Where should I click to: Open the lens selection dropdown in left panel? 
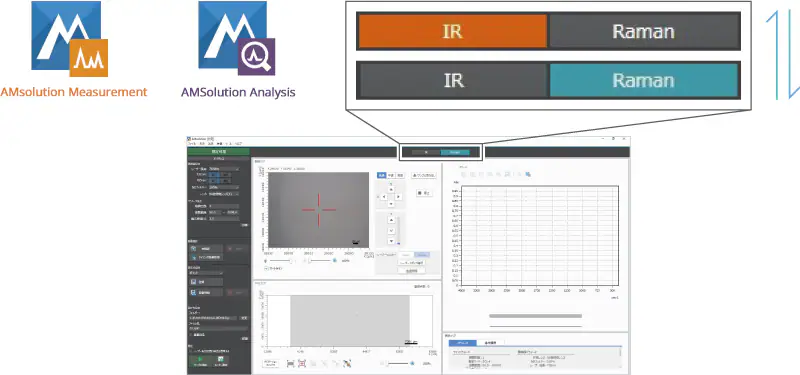pos(223,194)
